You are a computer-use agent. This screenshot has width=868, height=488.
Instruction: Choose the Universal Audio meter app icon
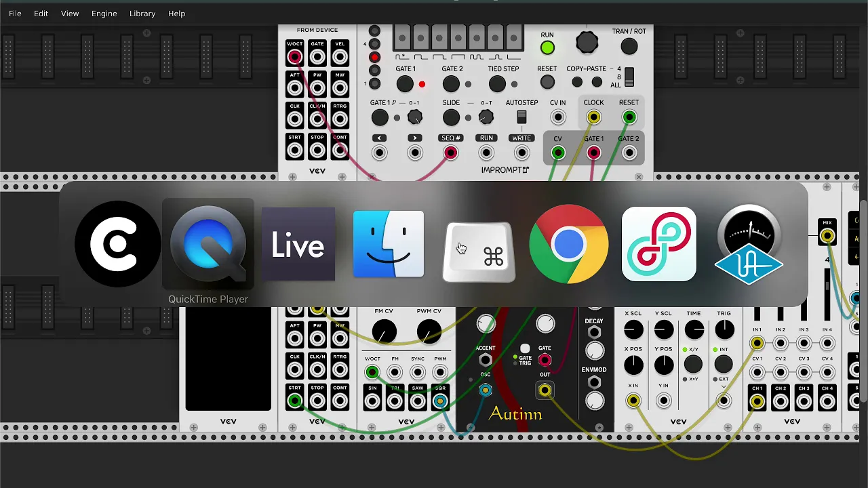coord(749,245)
